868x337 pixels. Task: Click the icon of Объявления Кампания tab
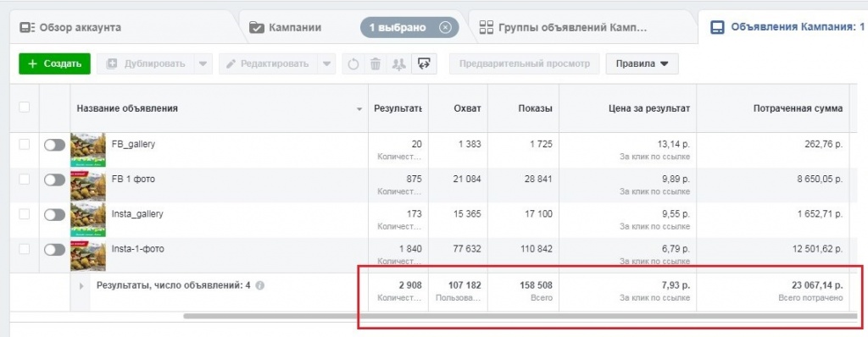[717, 27]
